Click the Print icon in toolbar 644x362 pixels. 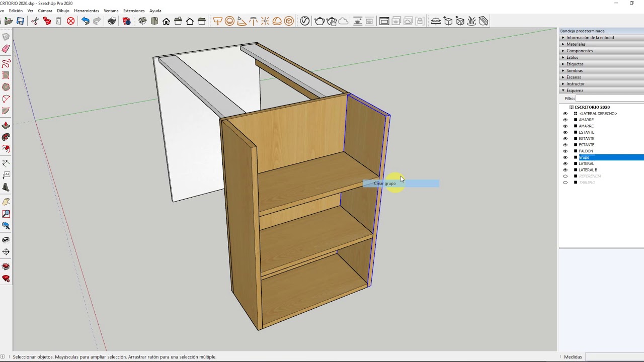click(x=112, y=21)
